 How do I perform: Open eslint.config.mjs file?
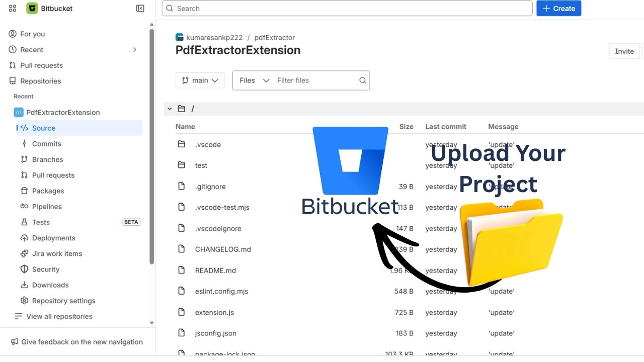pos(221,291)
